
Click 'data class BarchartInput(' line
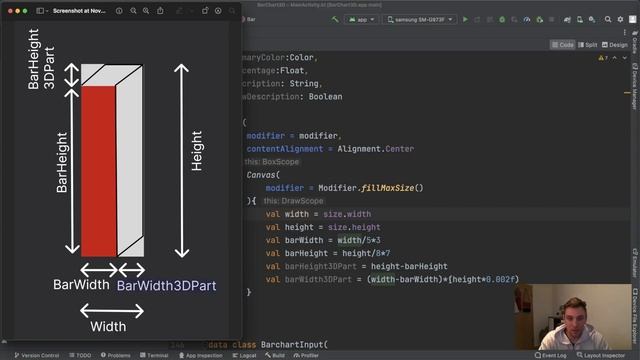[268, 345]
